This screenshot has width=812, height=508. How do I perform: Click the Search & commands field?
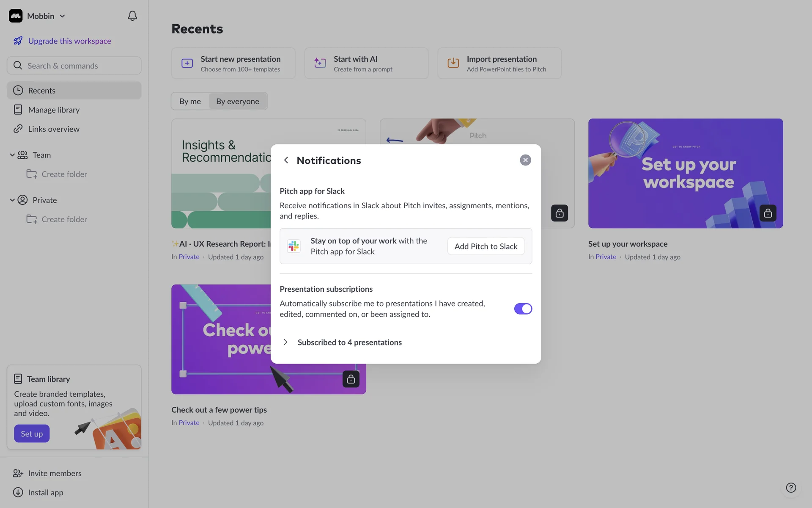(x=74, y=66)
